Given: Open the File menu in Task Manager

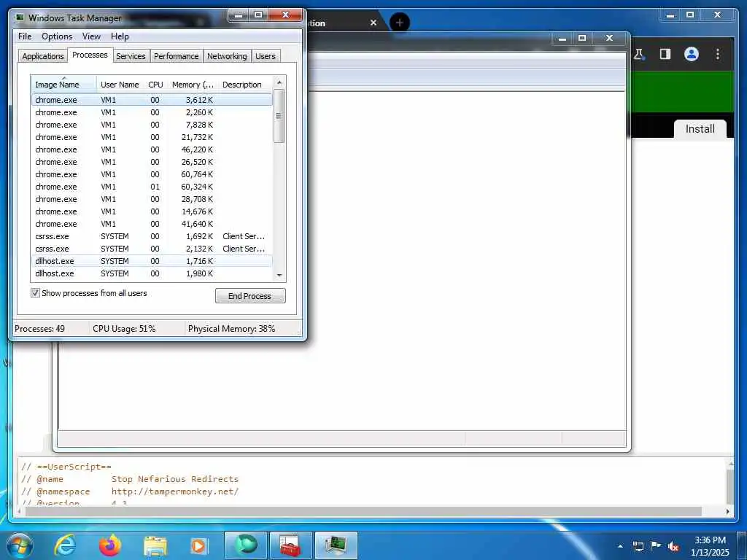Looking at the screenshot, I should click(25, 36).
